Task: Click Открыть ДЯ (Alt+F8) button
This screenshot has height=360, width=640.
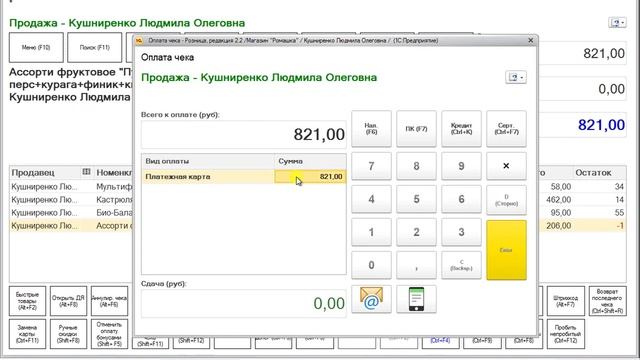Action: click(68, 301)
